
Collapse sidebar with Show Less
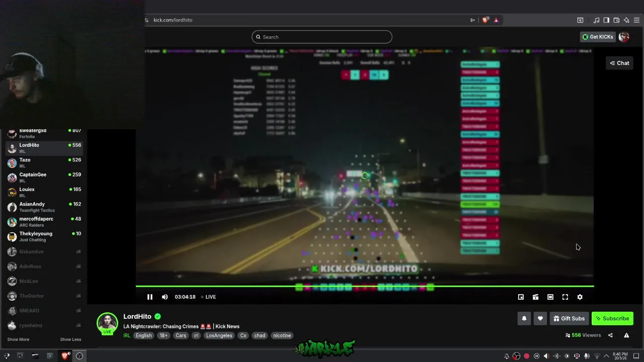(x=70, y=339)
